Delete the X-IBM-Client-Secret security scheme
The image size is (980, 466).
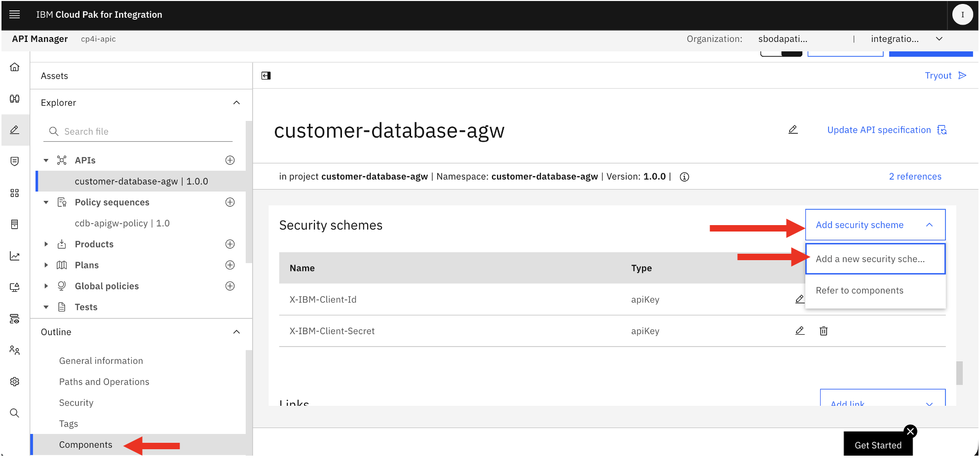pos(824,331)
